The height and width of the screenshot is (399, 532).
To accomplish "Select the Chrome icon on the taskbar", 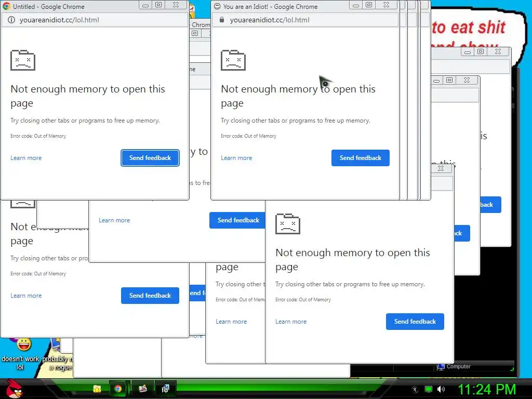I will 118,389.
